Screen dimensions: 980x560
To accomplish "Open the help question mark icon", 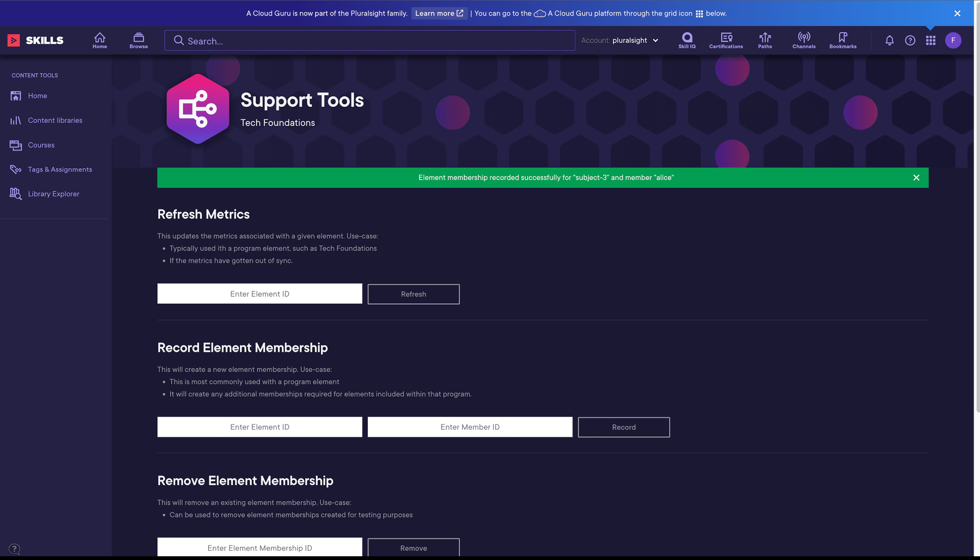I will point(910,40).
